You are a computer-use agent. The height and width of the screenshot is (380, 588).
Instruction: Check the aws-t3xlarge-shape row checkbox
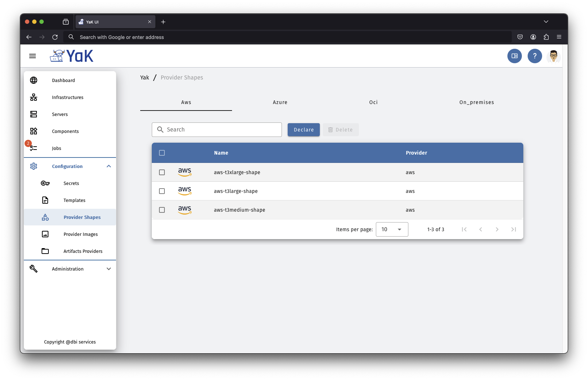coord(162,172)
